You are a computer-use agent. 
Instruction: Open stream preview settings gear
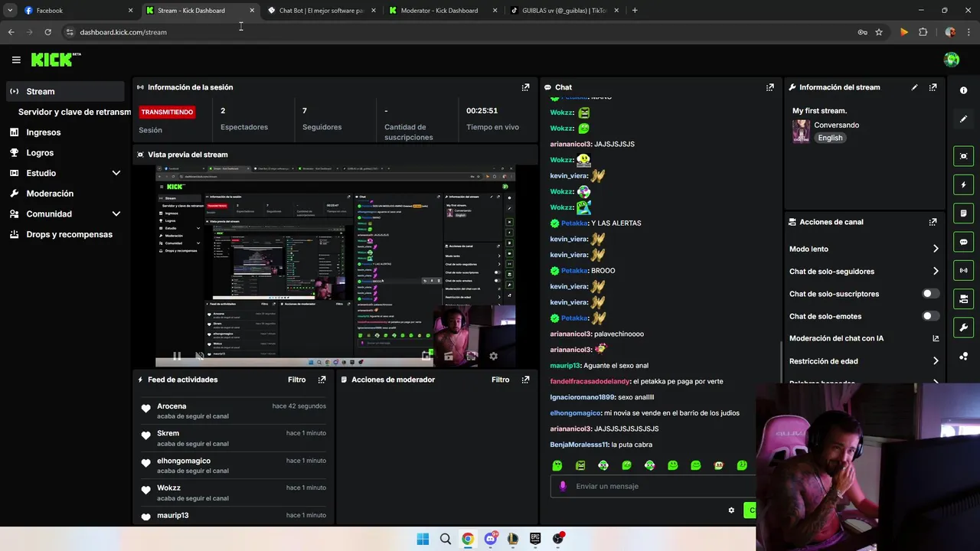(x=493, y=356)
